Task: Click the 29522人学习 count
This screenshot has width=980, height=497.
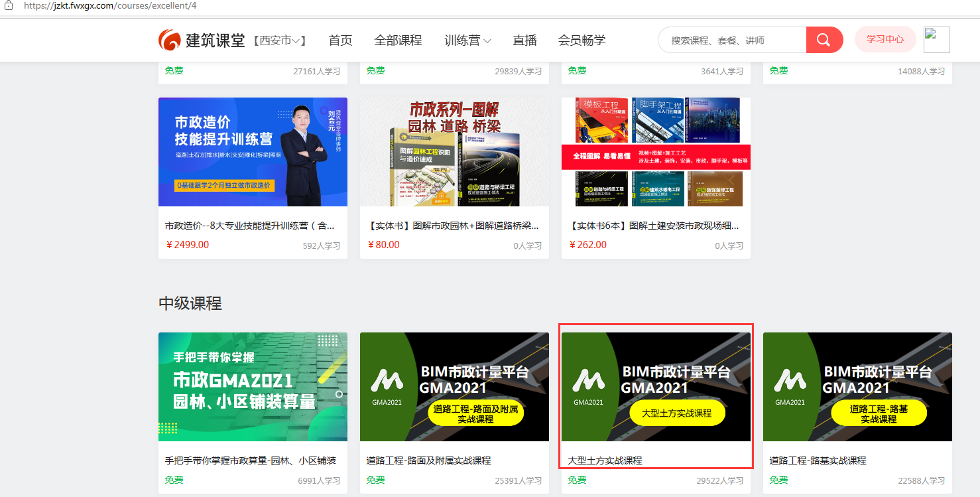Action: [x=720, y=481]
